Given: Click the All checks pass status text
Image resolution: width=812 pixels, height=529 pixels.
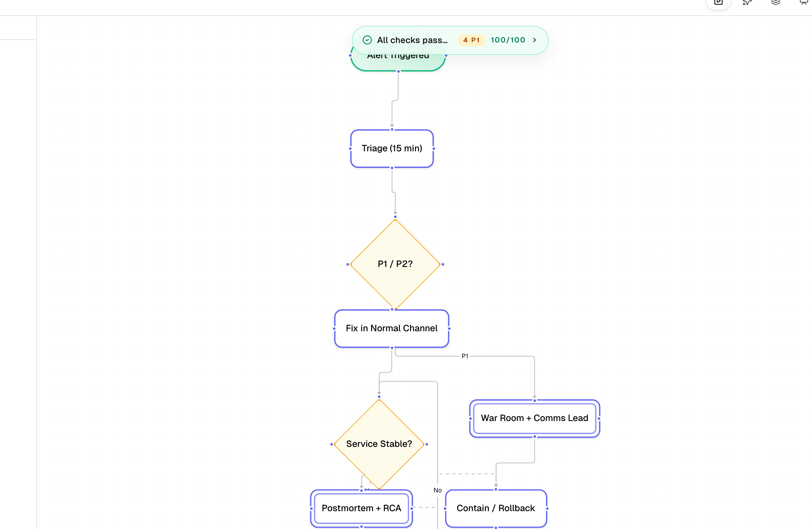Looking at the screenshot, I should [x=412, y=40].
